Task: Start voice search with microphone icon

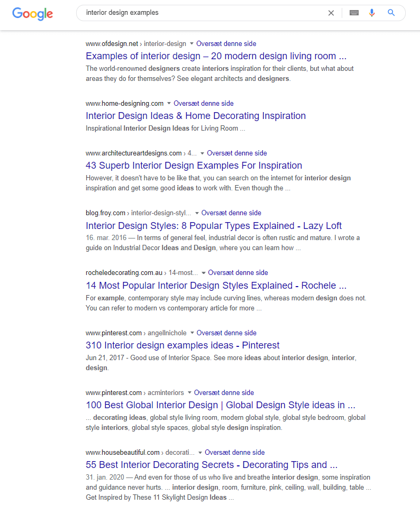Action: pos(372,13)
